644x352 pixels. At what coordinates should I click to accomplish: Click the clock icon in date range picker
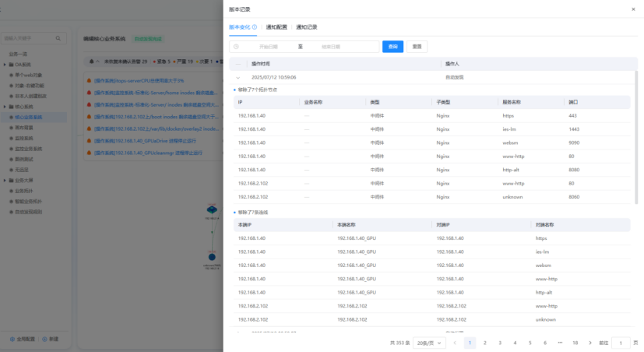(236, 47)
